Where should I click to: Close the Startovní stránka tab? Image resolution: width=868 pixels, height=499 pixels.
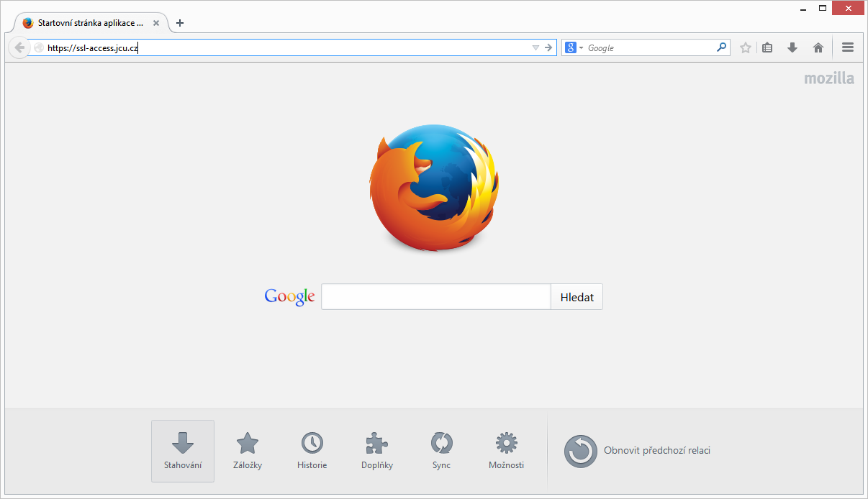[156, 23]
